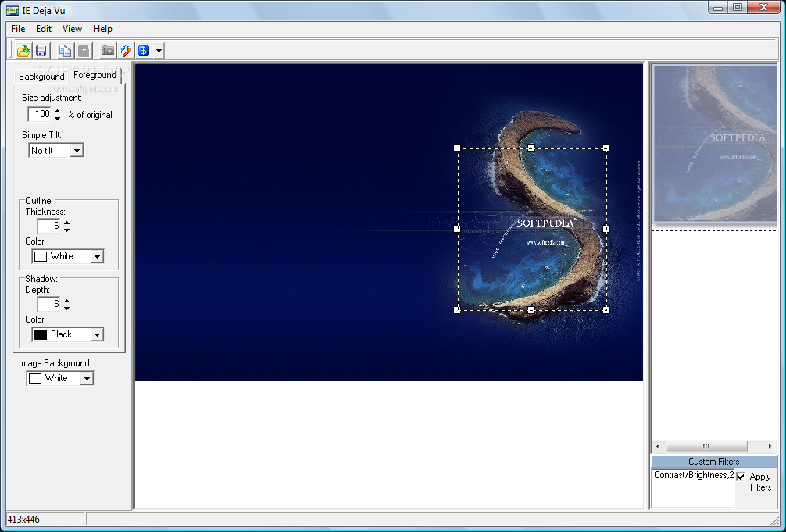Image resolution: width=786 pixels, height=532 pixels.
Task: Select the Contrast/Brightness filter entry
Action: (x=694, y=475)
